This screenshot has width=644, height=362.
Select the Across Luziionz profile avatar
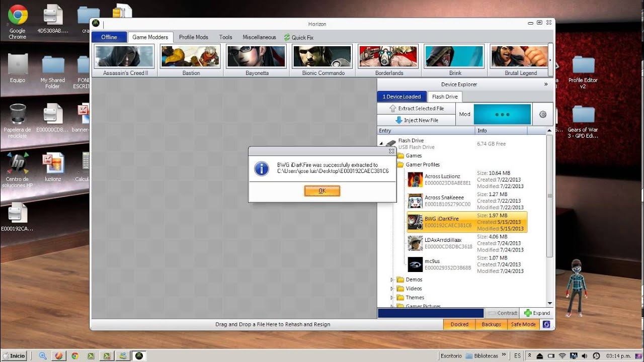point(415,179)
